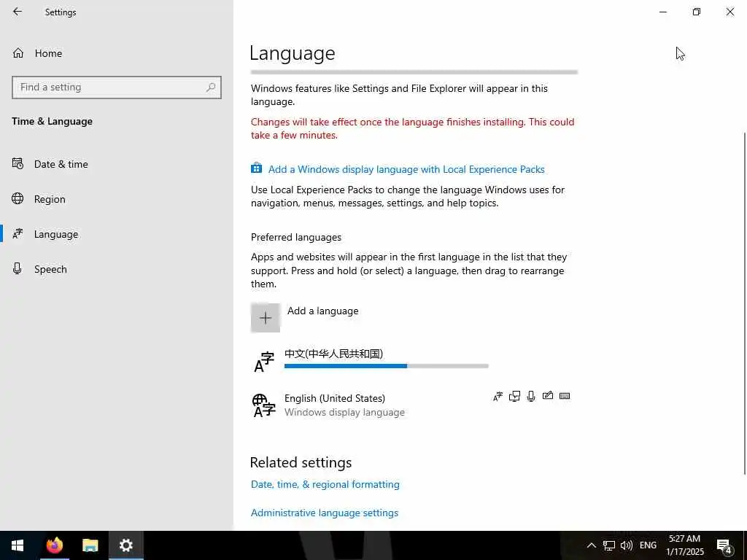Select Language in the sidebar

coord(55,234)
